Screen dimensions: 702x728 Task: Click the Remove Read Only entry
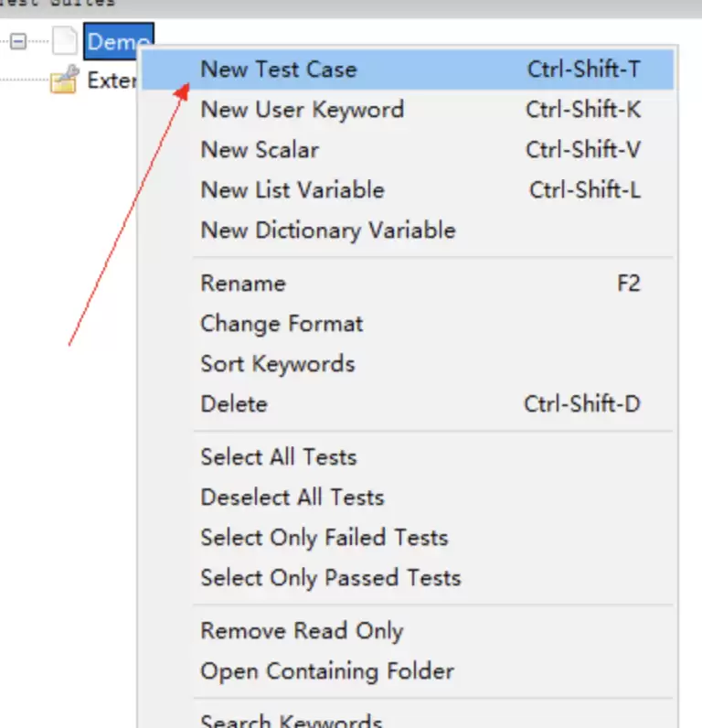point(408,631)
